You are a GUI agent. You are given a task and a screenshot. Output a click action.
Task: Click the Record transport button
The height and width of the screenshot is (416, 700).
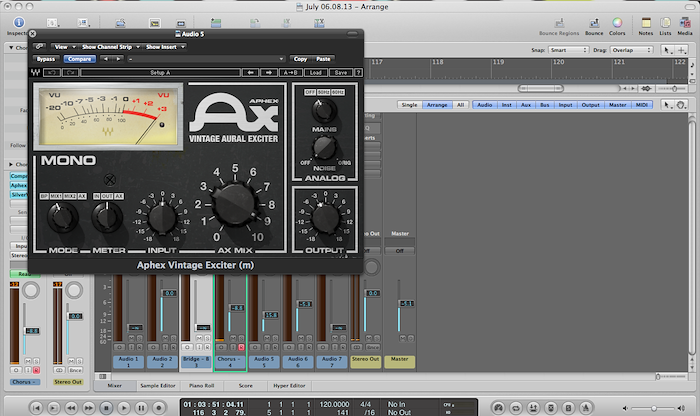[x=158, y=408]
